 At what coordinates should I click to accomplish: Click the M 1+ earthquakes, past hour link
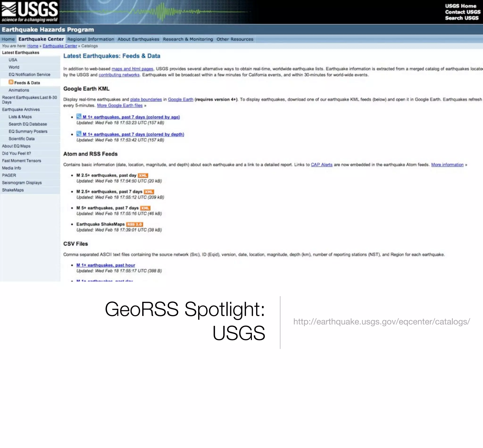tap(105, 265)
